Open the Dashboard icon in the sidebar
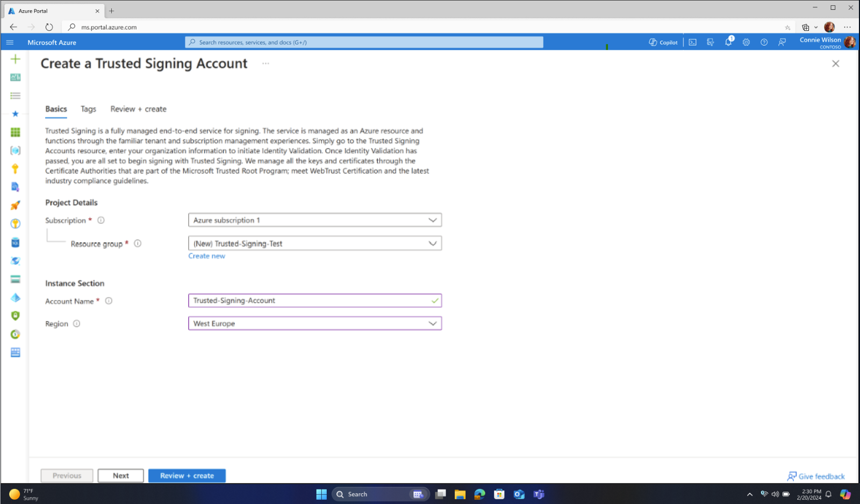This screenshot has height=504, width=860. tap(16, 77)
